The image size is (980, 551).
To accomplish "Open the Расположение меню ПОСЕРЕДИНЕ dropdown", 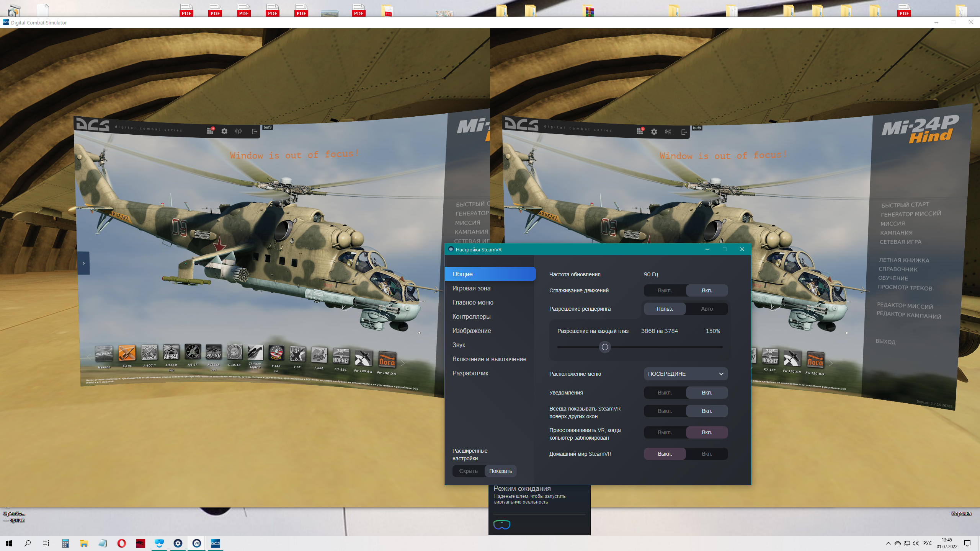I will 686,374.
